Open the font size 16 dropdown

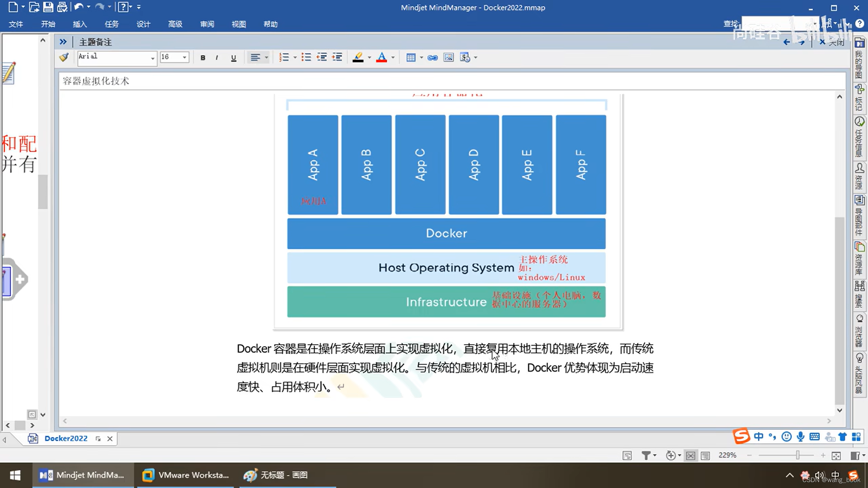(x=184, y=57)
